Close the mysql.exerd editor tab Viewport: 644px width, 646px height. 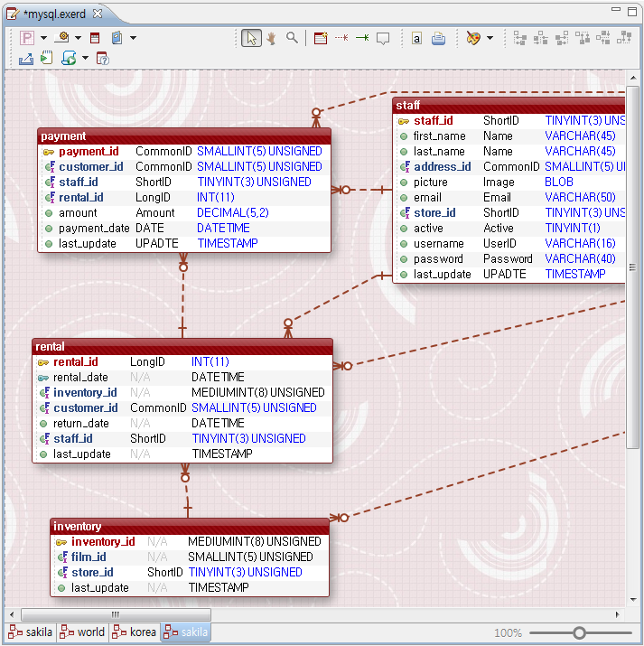click(x=98, y=14)
